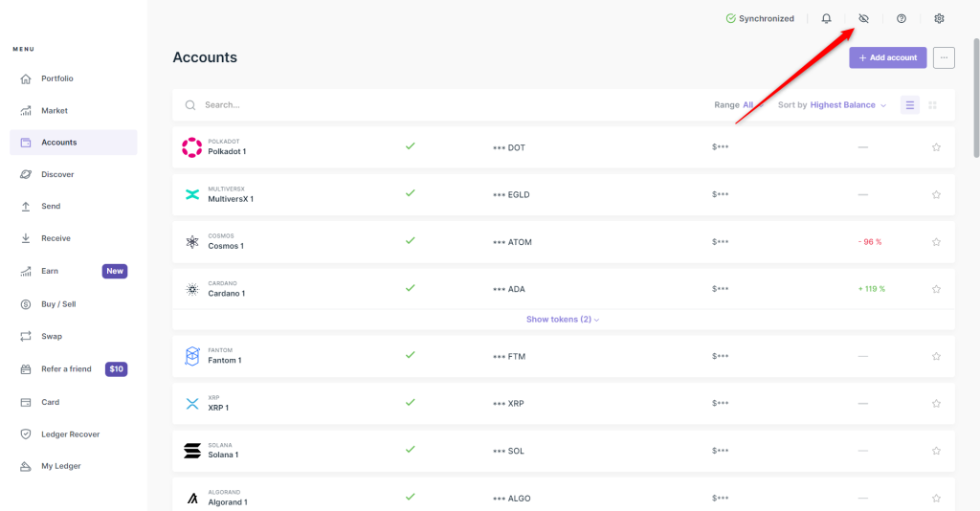Viewport: 980px width, 511px height.
Task: Star the Cosmos 1 account
Action: (936, 242)
